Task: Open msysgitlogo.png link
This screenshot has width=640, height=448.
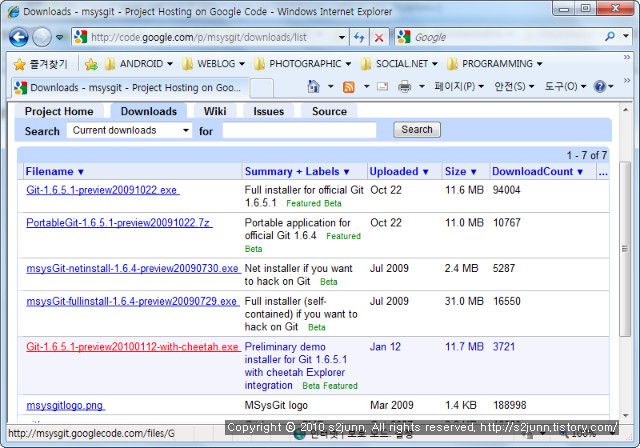Action: (66, 406)
